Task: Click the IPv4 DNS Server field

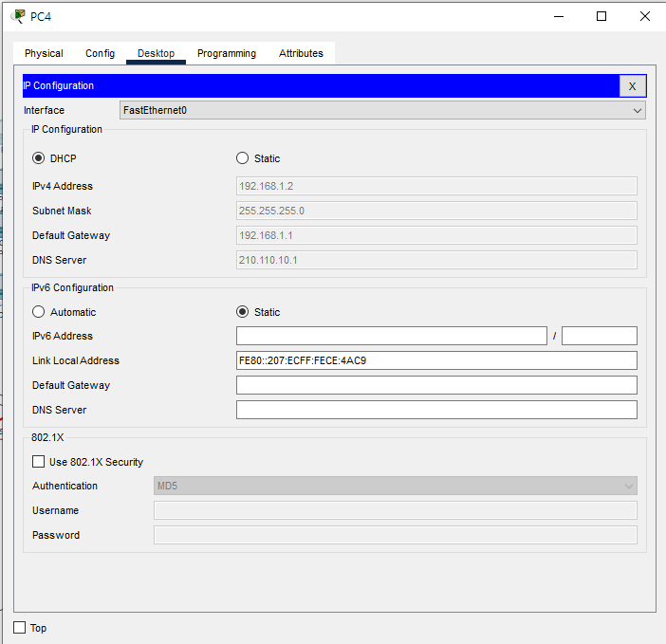Action: pyautogui.click(x=436, y=260)
